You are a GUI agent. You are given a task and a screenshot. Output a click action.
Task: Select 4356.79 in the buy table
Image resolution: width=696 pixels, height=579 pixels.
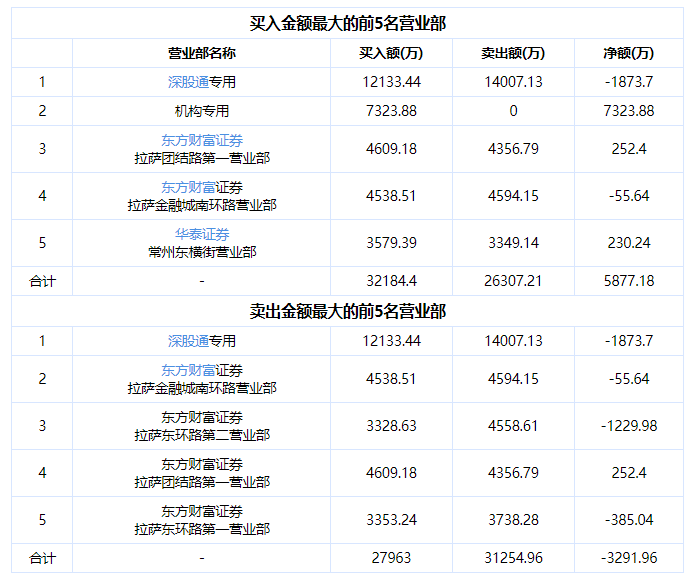tap(513, 149)
